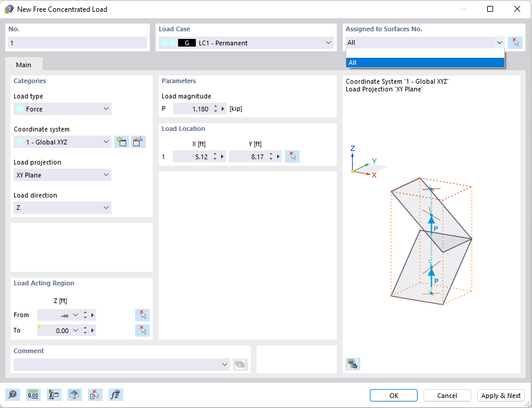Open the Y value flyout arrow
The height and width of the screenshot is (408, 532).
pos(278,157)
